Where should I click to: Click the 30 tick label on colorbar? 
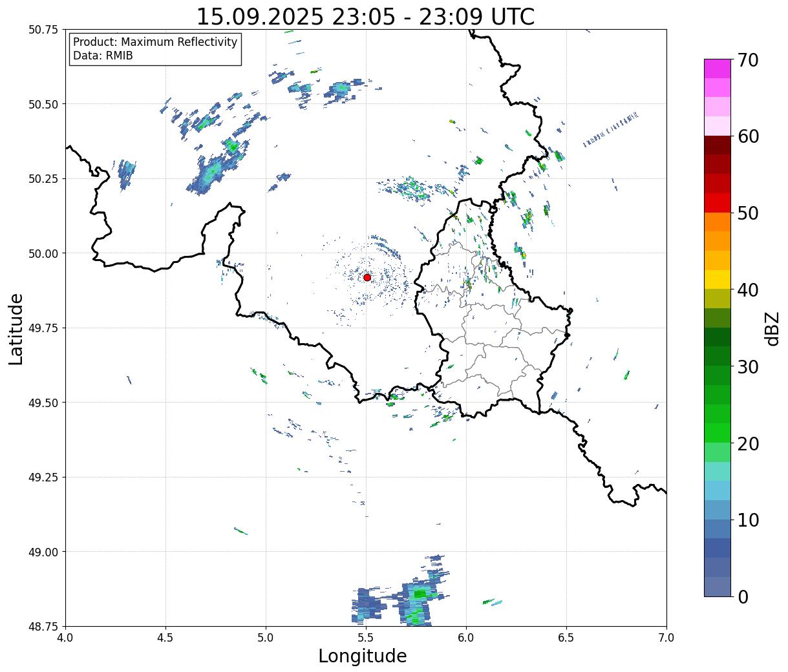coord(748,366)
